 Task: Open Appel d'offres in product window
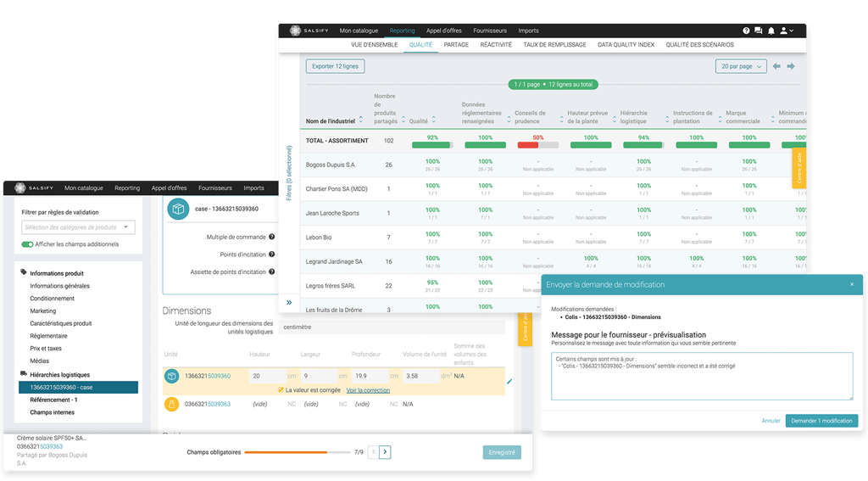pyautogui.click(x=169, y=188)
